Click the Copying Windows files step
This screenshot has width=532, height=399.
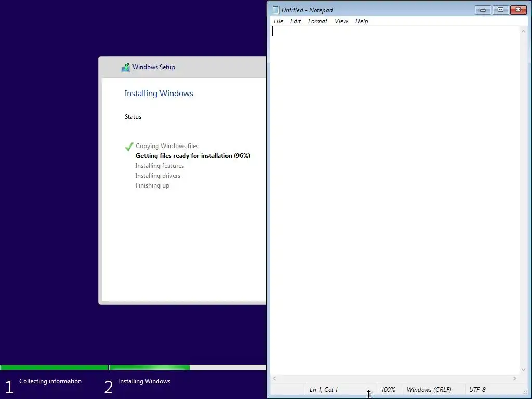[167, 146]
